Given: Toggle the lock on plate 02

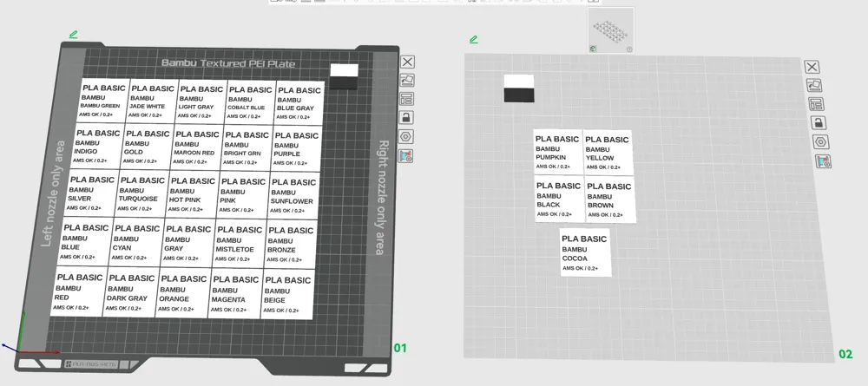Looking at the screenshot, I should [x=819, y=123].
